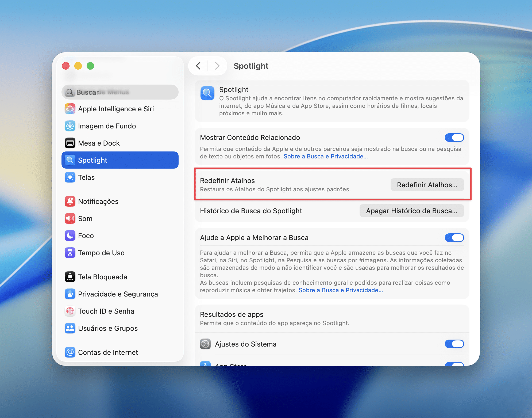Viewport: 532px width, 418px height.
Task: Turn off Ajude a Apple a Melhorar a Busca
Action: click(x=454, y=238)
